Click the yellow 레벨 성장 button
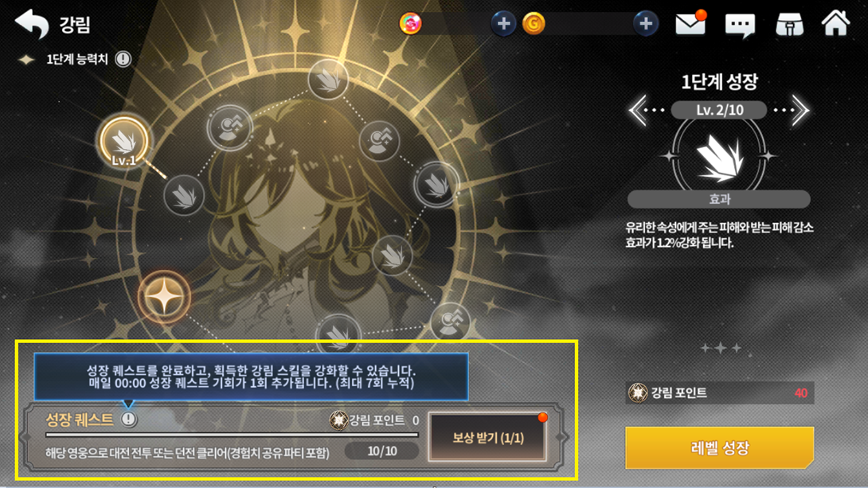This screenshot has height=488, width=868. [719, 447]
